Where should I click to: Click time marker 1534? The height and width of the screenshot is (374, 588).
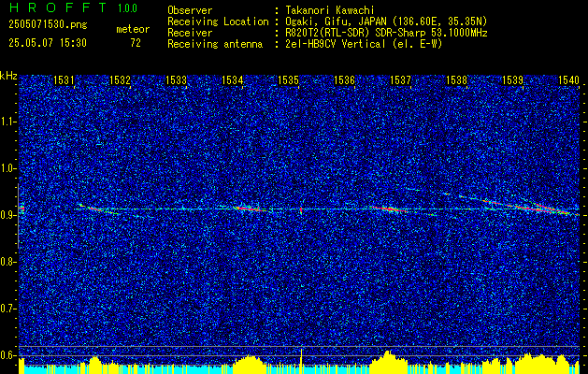click(232, 79)
